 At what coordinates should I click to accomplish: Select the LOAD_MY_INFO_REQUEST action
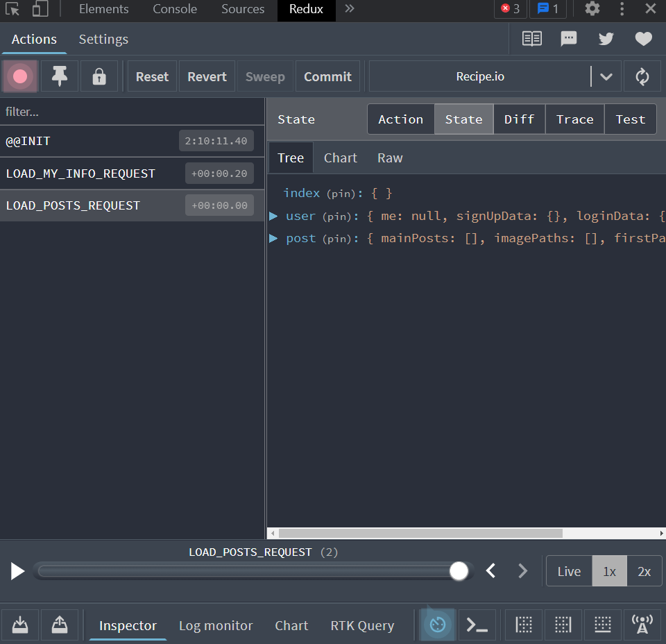point(80,173)
